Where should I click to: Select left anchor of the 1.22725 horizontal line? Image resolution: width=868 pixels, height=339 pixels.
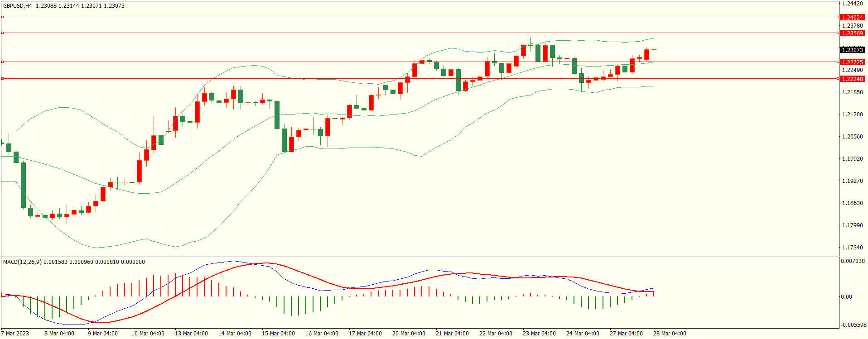point(2,62)
